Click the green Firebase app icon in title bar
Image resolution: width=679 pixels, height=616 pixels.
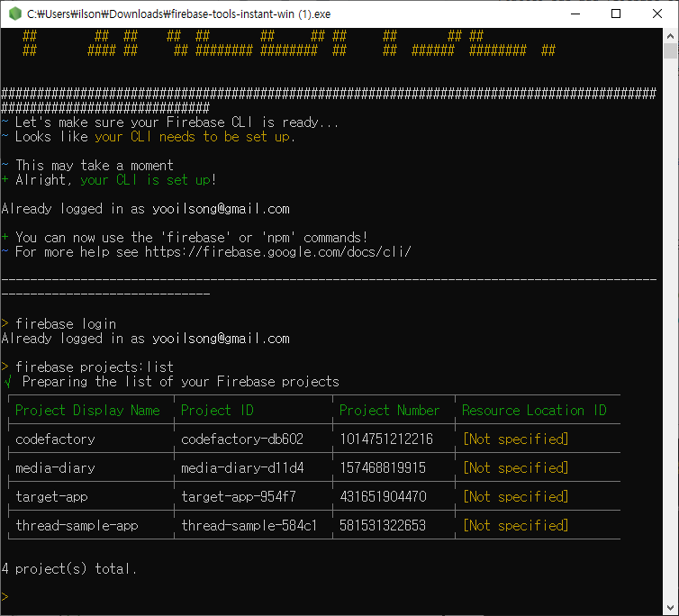tap(14, 14)
